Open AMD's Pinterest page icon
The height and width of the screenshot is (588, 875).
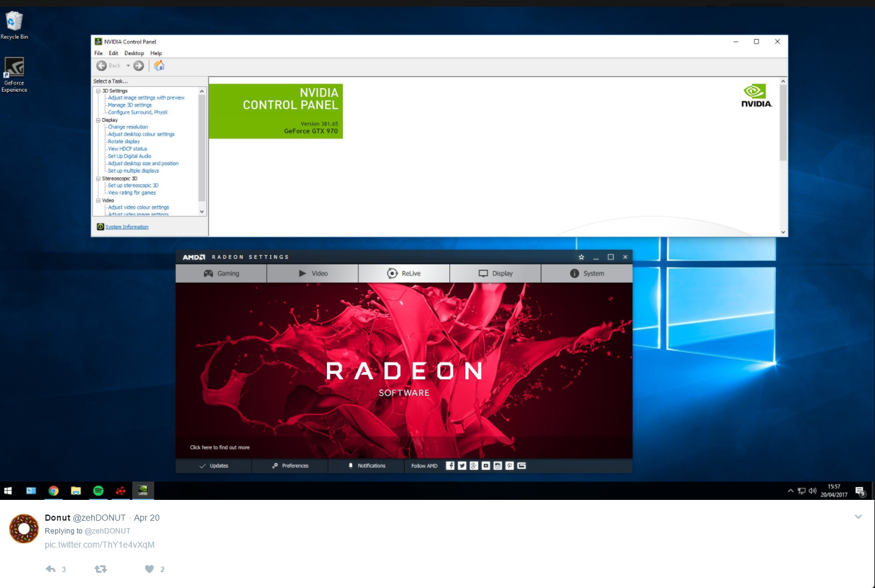509,466
